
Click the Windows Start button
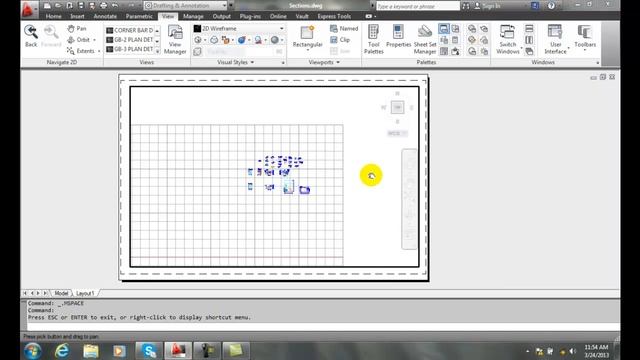click(33, 351)
